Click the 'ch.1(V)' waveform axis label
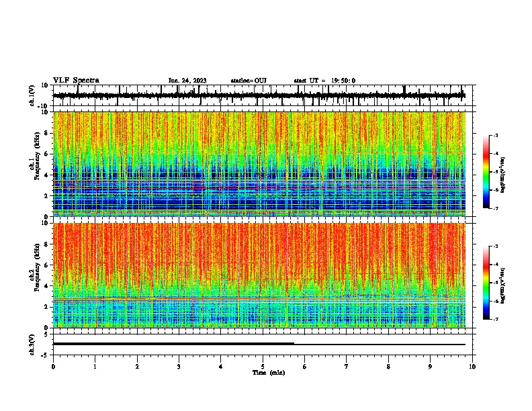 (x=32, y=95)
